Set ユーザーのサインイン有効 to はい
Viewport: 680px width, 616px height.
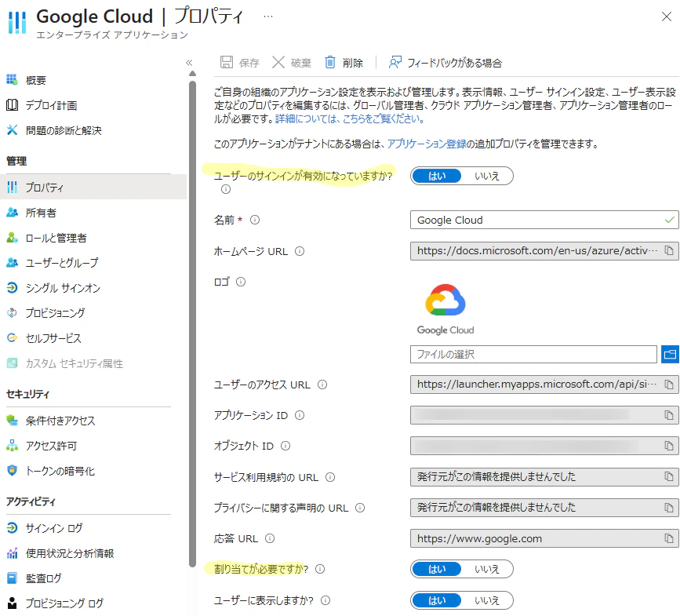point(437,176)
